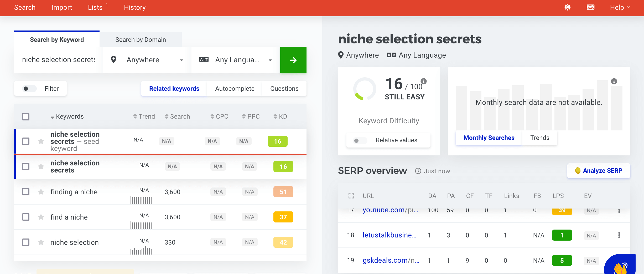
Task: Open the Any Language dropdown
Action: (236, 60)
